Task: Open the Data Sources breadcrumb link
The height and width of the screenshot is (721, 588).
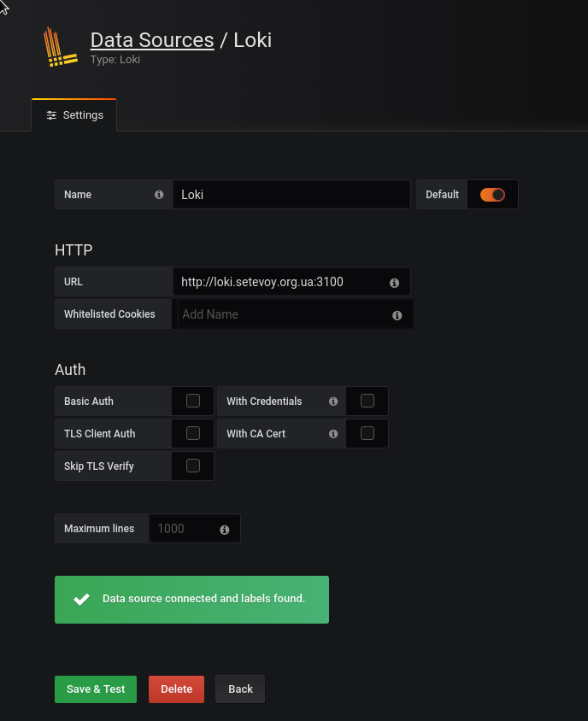Action: (x=152, y=40)
